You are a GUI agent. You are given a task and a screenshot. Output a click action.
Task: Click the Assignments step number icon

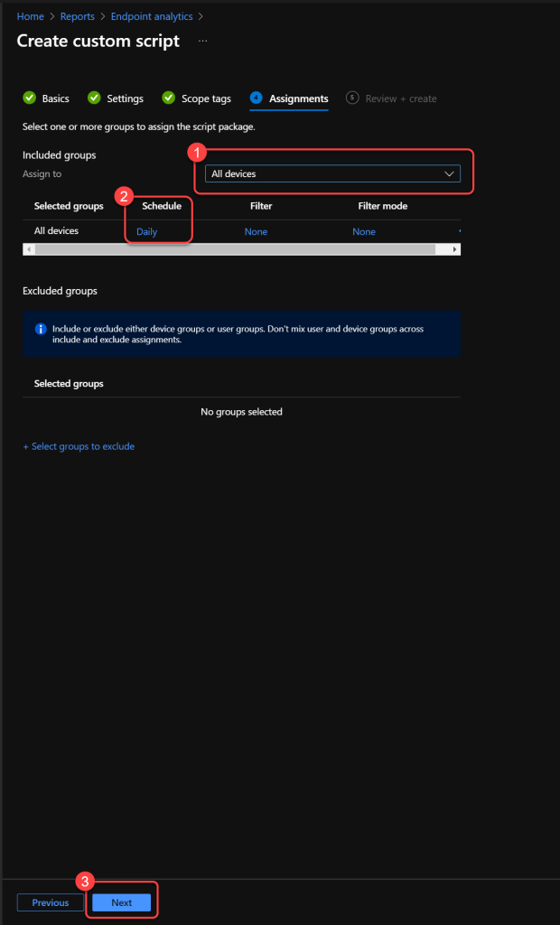pos(256,98)
